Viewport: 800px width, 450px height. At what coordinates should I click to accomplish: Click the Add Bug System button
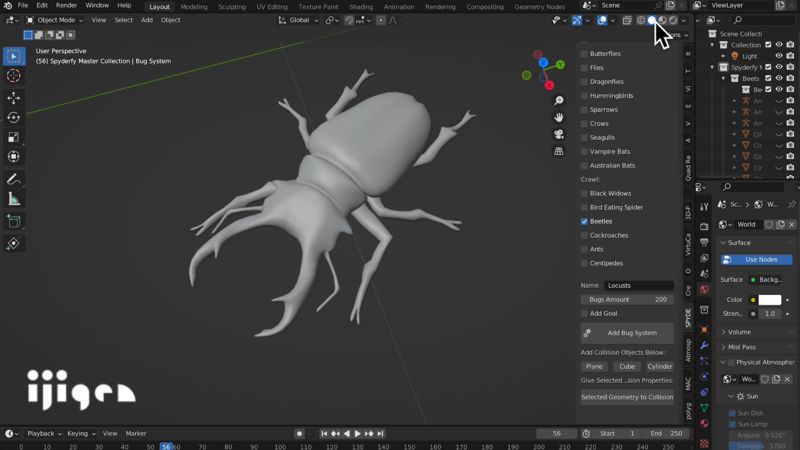click(627, 333)
